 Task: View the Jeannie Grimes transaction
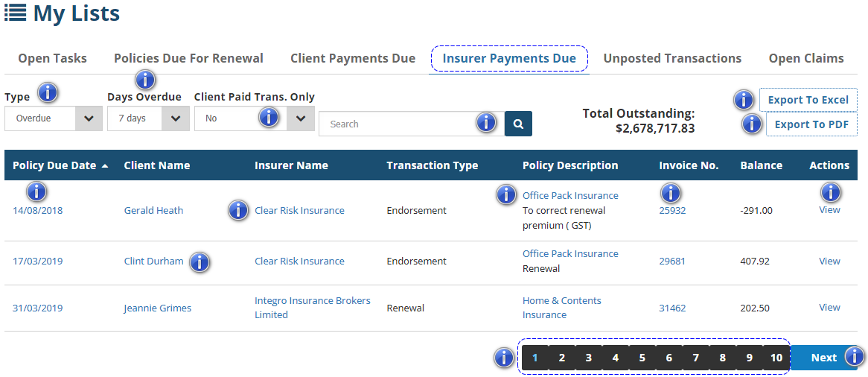coord(829,307)
